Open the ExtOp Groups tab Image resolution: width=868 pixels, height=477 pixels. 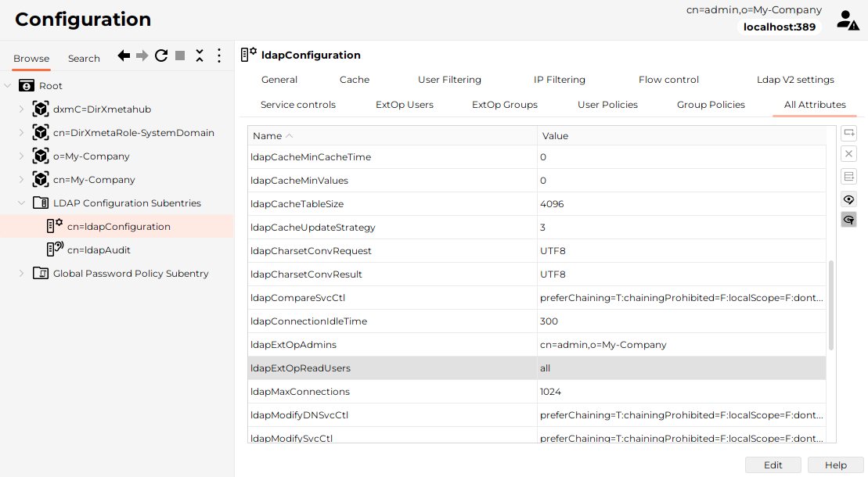click(x=505, y=105)
